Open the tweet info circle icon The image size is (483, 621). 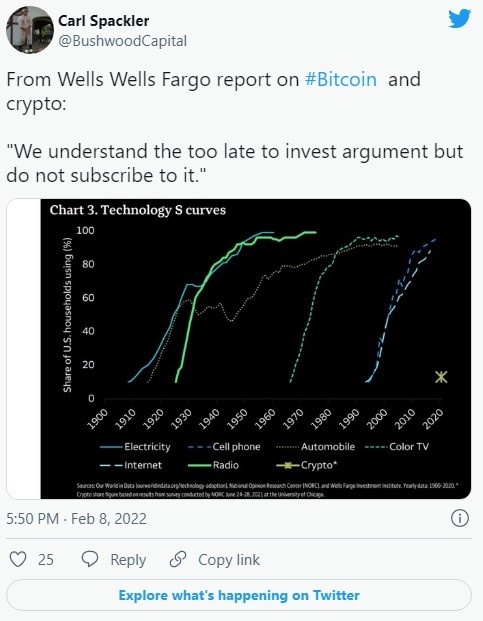(x=460, y=518)
